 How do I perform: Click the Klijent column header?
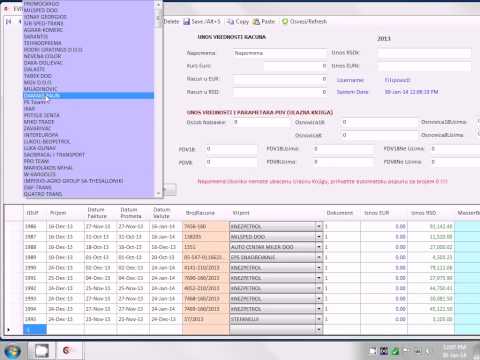[276, 213]
